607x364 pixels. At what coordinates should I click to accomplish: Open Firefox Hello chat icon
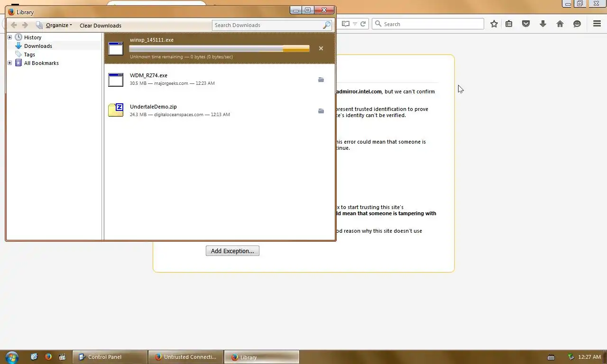pos(577,24)
